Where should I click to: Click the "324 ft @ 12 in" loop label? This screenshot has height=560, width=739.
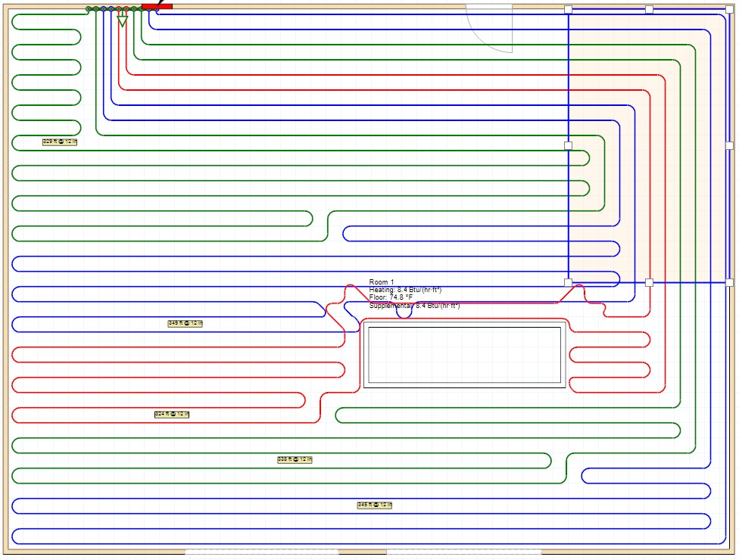172,414
